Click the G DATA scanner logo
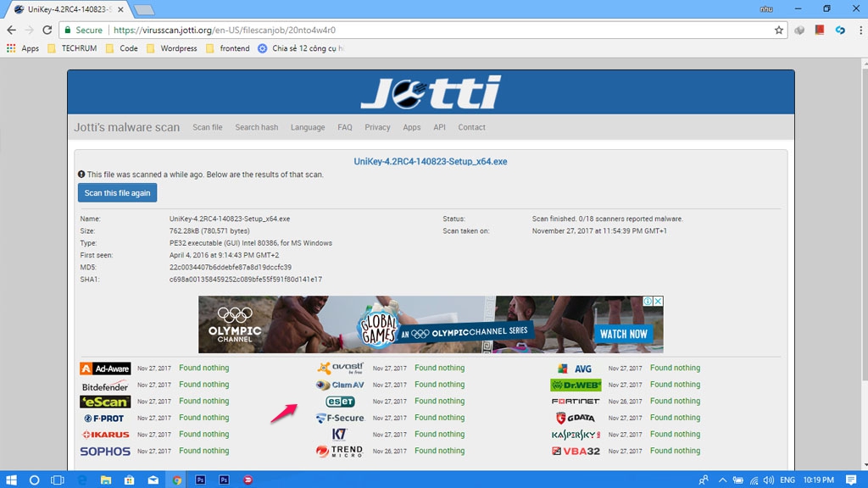The width and height of the screenshot is (868, 488). 576,419
